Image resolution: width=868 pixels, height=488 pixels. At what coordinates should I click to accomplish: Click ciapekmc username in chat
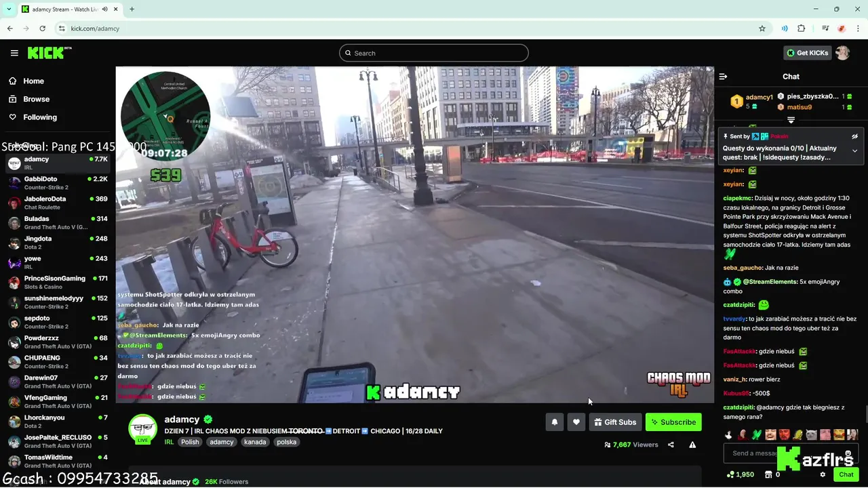(x=738, y=199)
